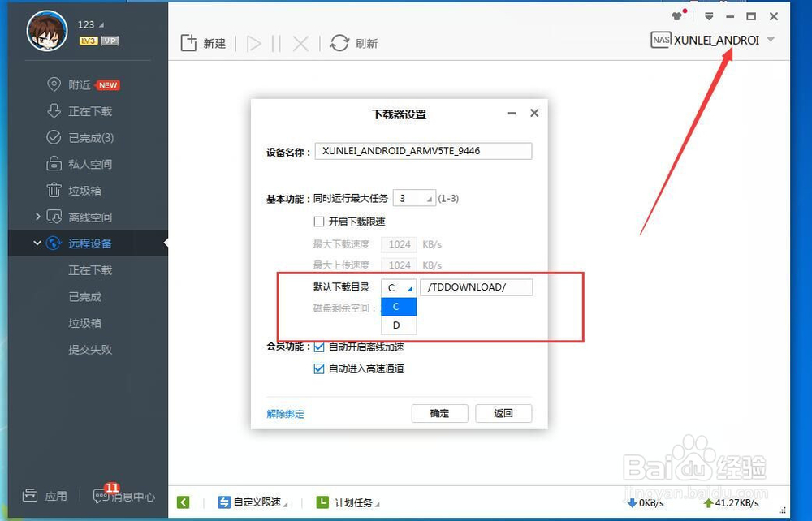This screenshot has width=812, height=521.
Task: Uncheck 自动开启离线加速 checkbox
Action: point(319,347)
